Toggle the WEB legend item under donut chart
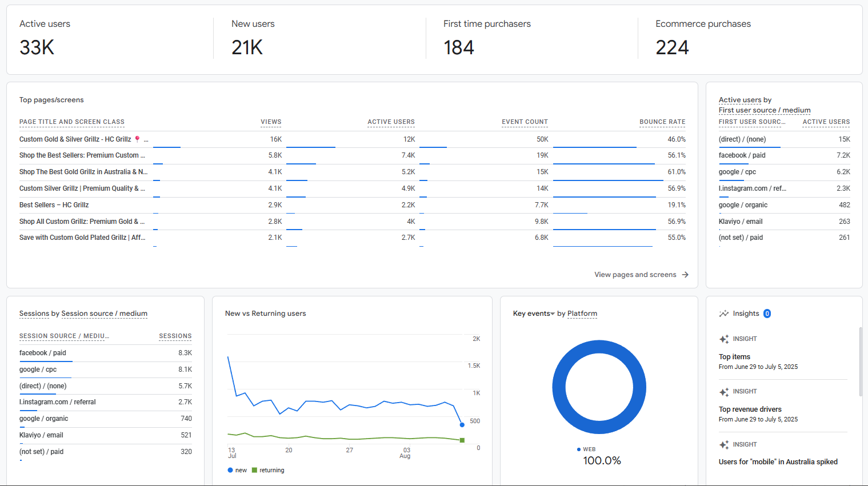Viewport: 868px width, 486px height. tap(586, 449)
